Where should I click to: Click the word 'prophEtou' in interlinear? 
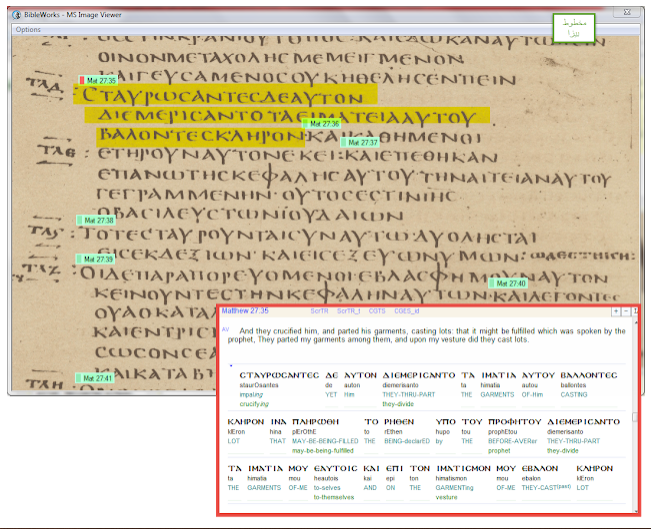[x=502, y=432]
